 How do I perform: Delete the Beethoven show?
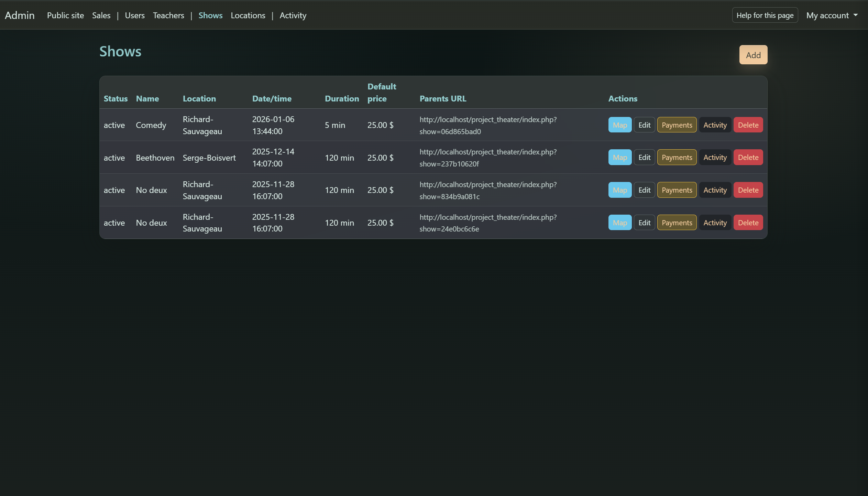(748, 157)
